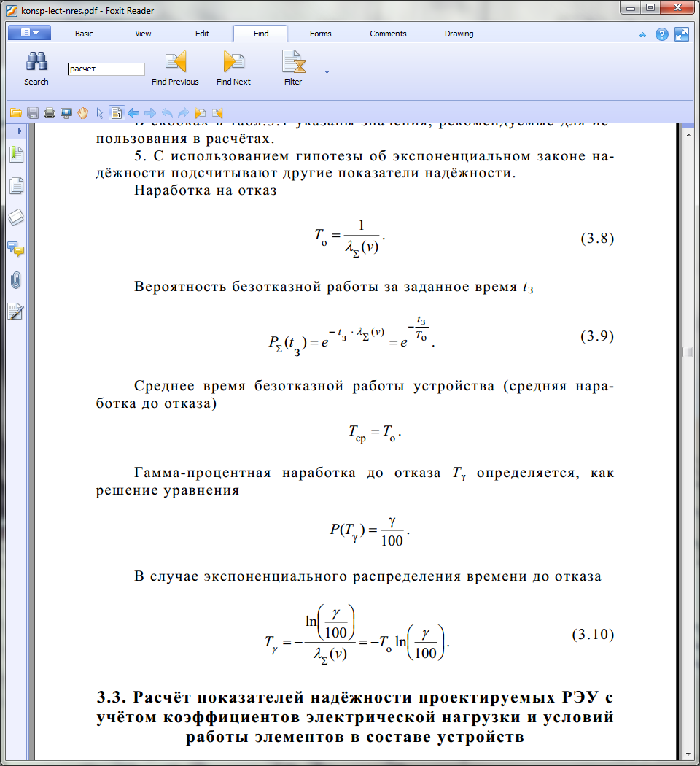Open the Bookmarks panel in sidebar
The height and width of the screenshot is (766, 700).
coord(16,155)
